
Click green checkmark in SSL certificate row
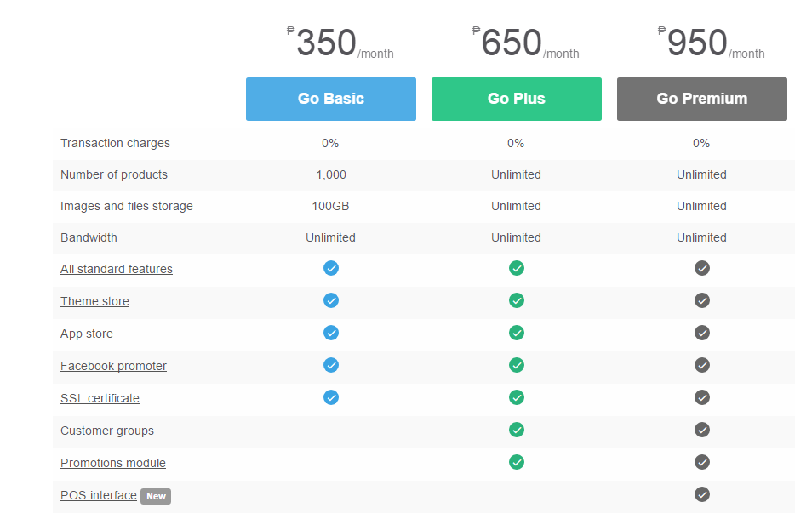tap(517, 397)
